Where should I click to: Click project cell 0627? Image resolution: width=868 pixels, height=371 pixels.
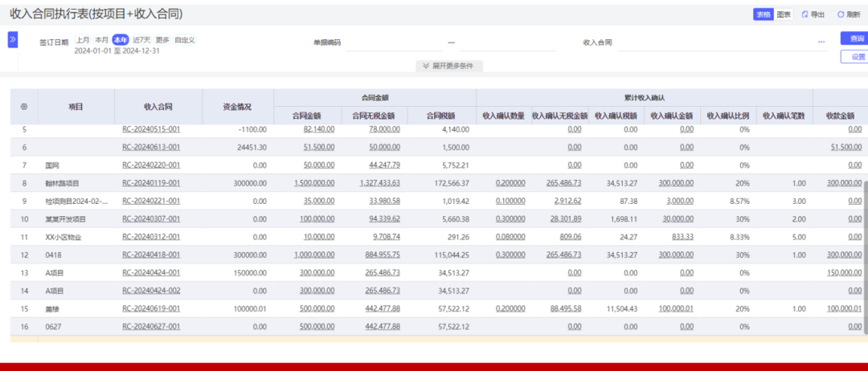[53, 327]
